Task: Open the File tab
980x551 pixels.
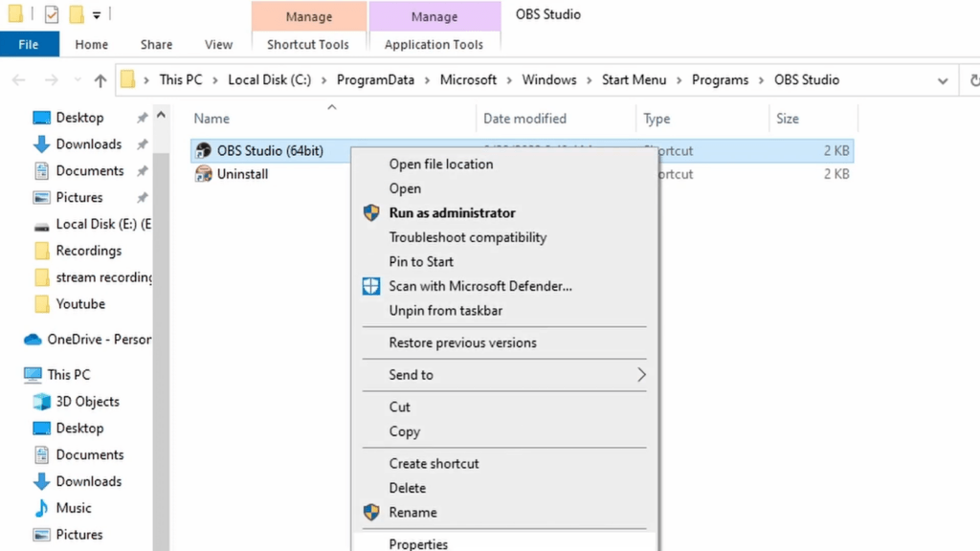Action: point(29,44)
